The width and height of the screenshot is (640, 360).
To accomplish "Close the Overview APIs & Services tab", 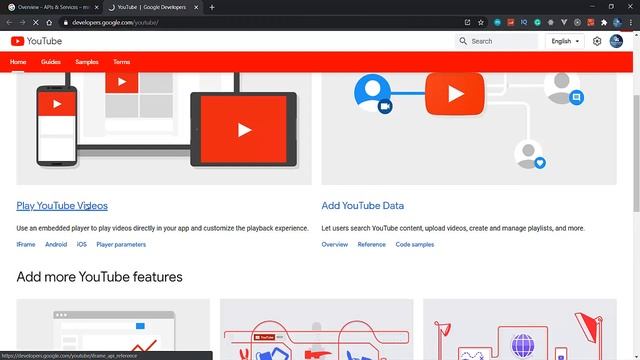I will (97, 7).
